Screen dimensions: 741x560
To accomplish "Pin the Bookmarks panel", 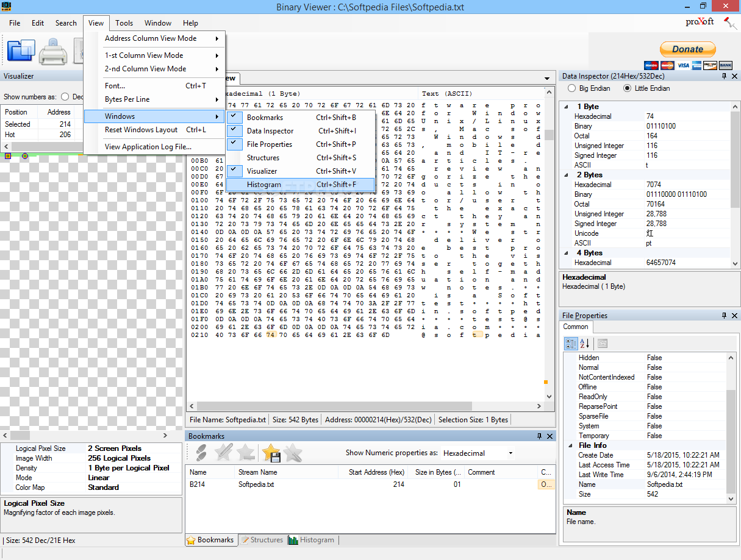I will pos(539,436).
